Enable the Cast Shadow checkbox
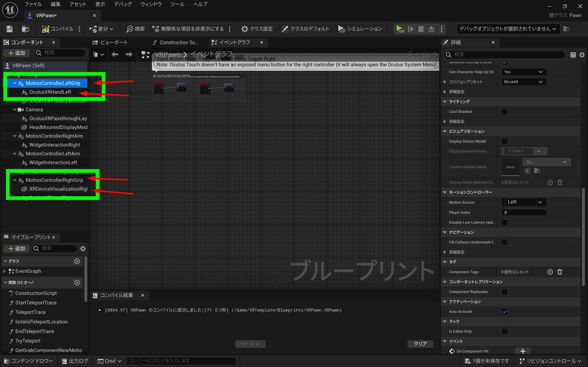The height and width of the screenshot is (367, 588). [504, 111]
